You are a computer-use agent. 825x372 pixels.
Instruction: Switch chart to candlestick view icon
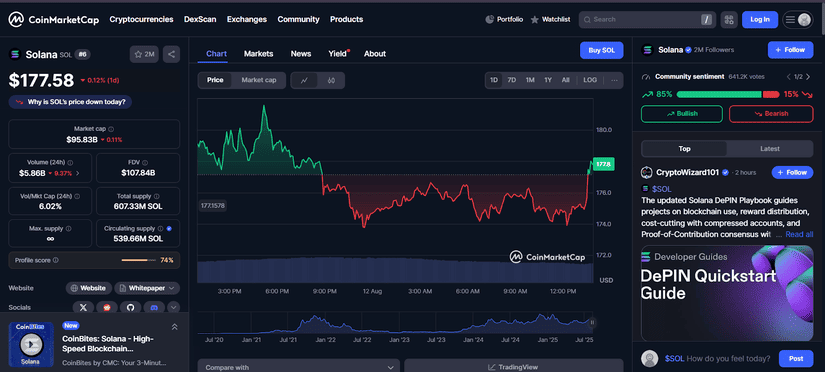pyautogui.click(x=331, y=81)
